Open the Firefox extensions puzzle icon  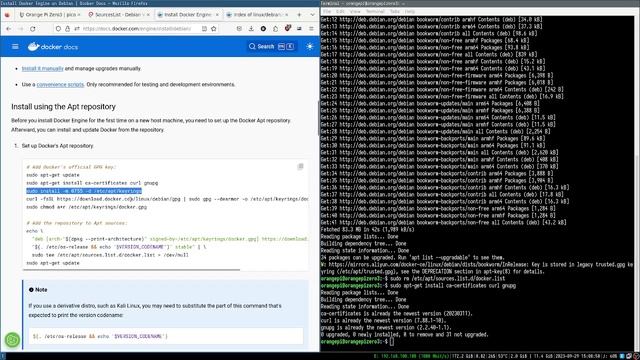tap(276, 29)
